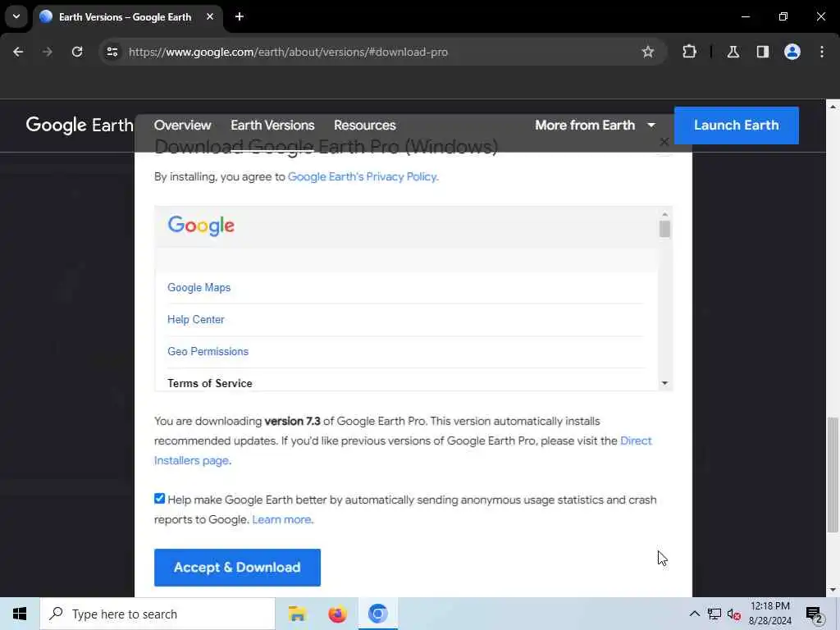Click the main page scrollbar thumb
The height and width of the screenshot is (630, 840).
(x=833, y=475)
